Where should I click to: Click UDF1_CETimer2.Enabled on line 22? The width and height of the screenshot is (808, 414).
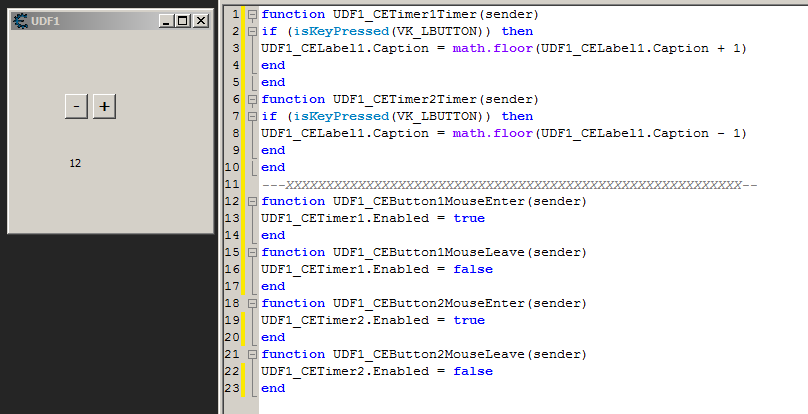[x=345, y=372]
